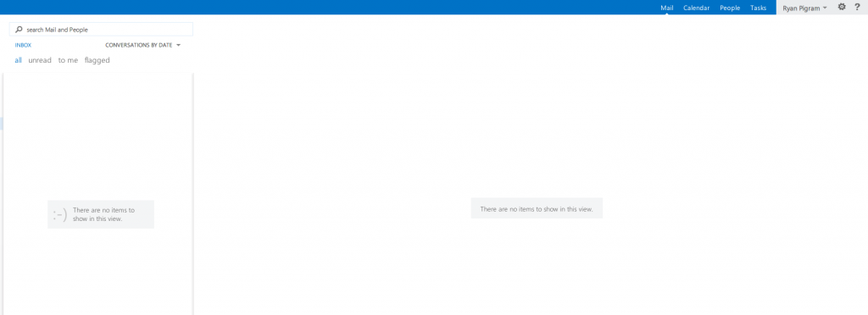Screen dimensions: 868x315
Task: Click the magnifying glass search icon
Action: coord(19,30)
